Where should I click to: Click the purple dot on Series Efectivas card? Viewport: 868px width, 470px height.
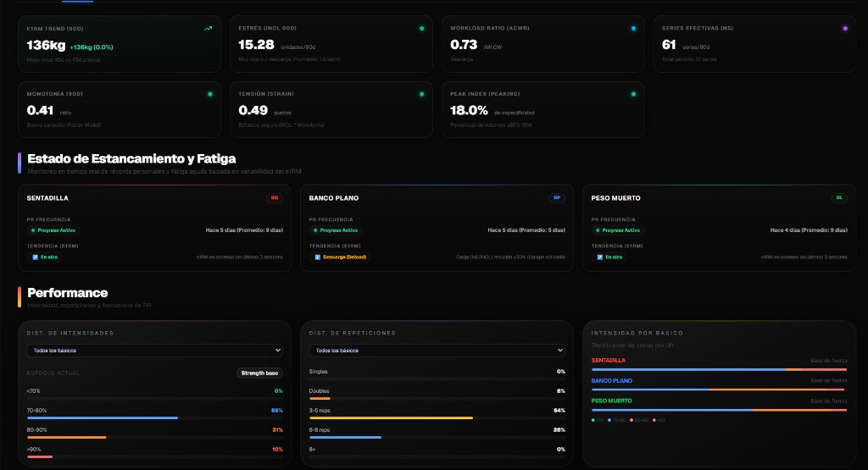point(845,28)
